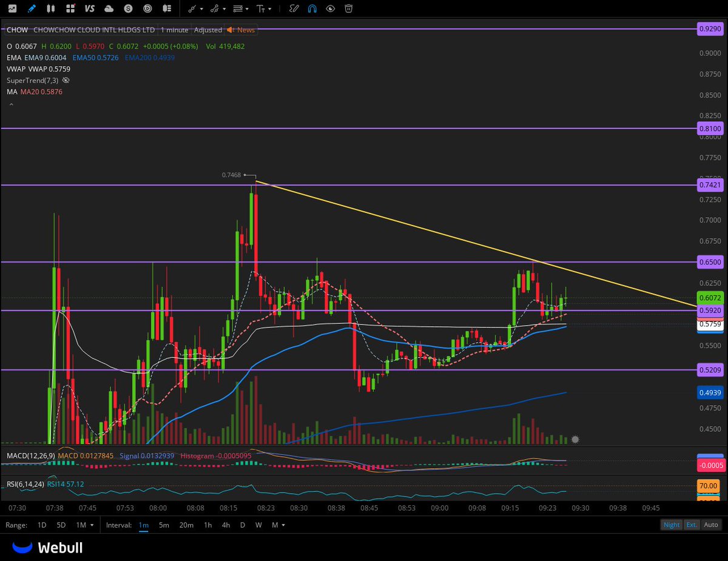Select the freehand brush tool
Screen dimensions: 728x561
(x=294, y=8)
